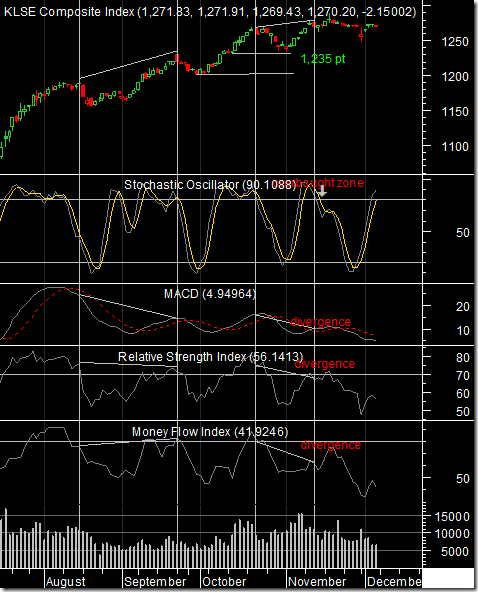Click the 1200 price axis value
This screenshot has height=592, width=478.
[x=455, y=77]
